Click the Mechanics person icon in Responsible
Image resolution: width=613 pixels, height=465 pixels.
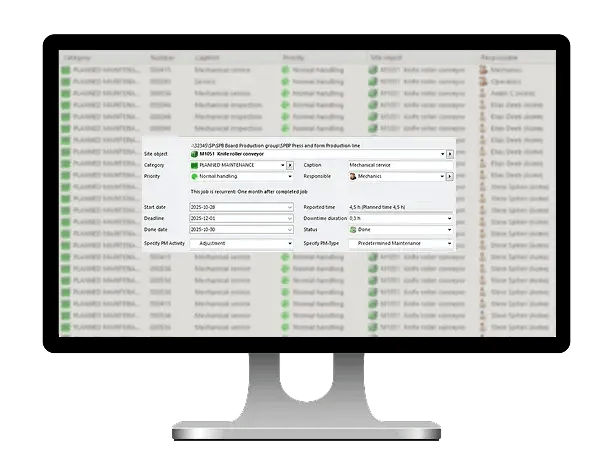click(x=353, y=176)
